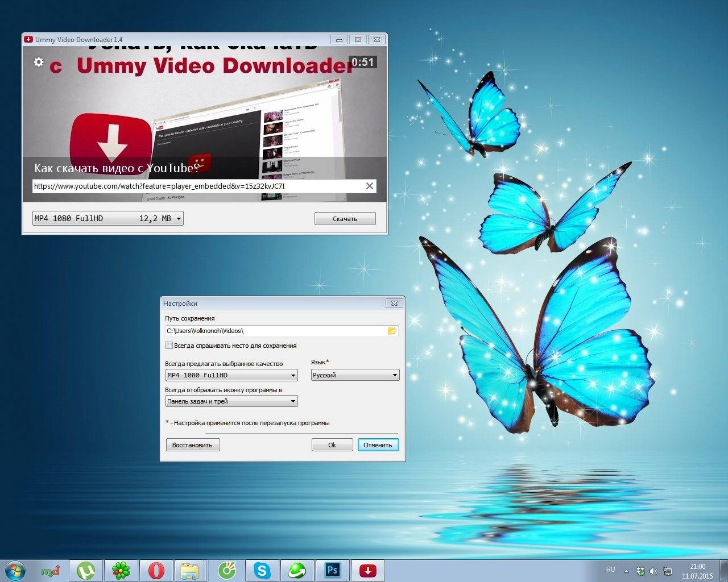This screenshot has width=728, height=582.
Task: Click the Отменить cancel button
Action: point(378,445)
